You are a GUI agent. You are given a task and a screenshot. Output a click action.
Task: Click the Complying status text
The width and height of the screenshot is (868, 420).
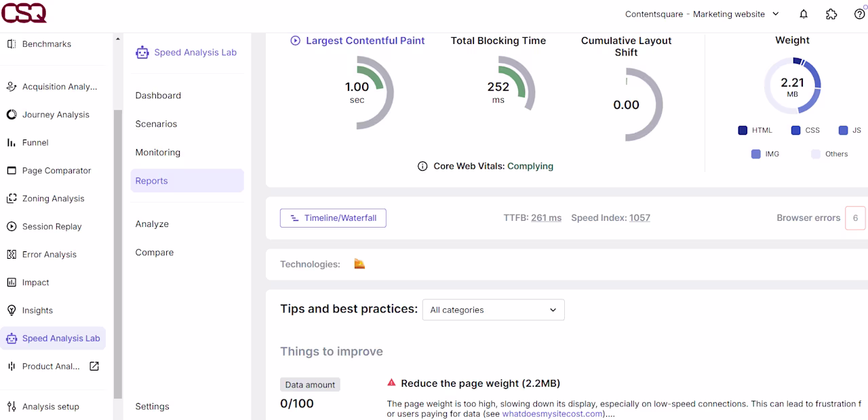click(x=530, y=166)
